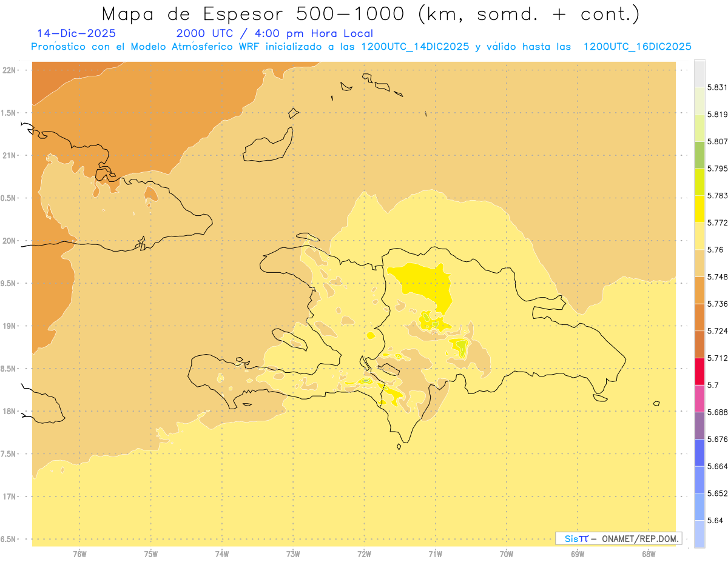This screenshot has width=728, height=562.
Task: Click the gray swatch above 5.831 in the legend
Action: 699,73
